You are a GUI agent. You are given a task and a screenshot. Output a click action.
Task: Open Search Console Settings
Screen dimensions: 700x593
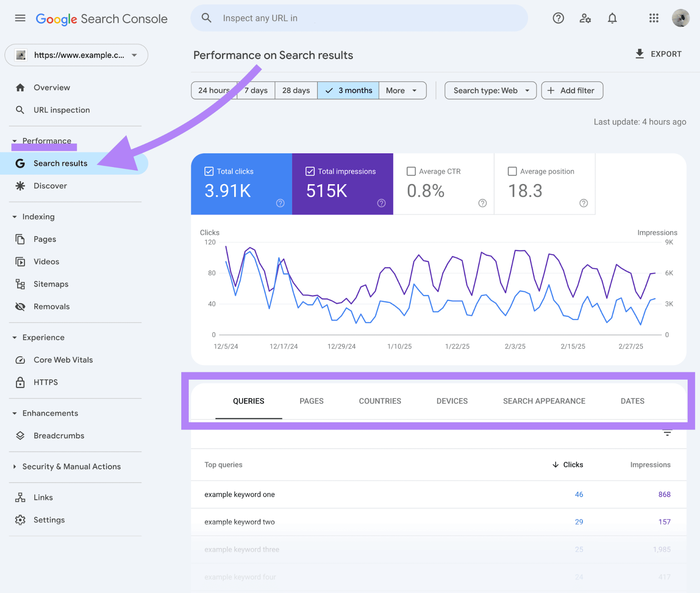[x=49, y=520]
